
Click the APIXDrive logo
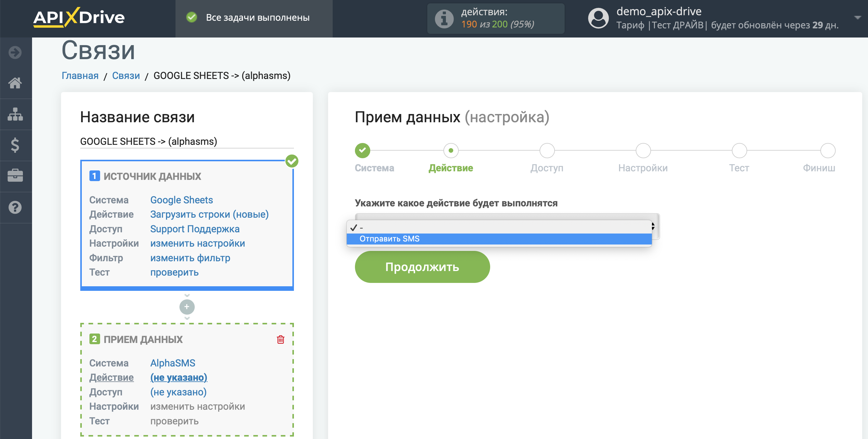point(79,17)
